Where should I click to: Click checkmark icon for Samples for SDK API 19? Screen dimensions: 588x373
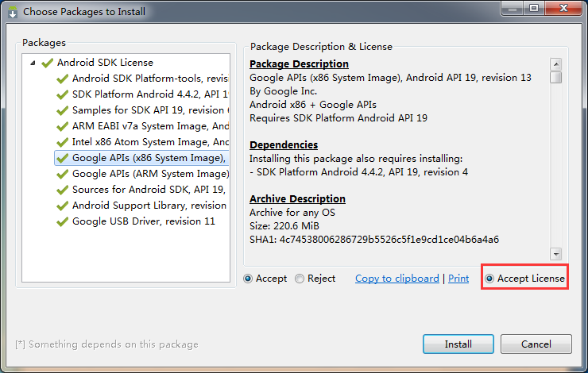coord(62,110)
